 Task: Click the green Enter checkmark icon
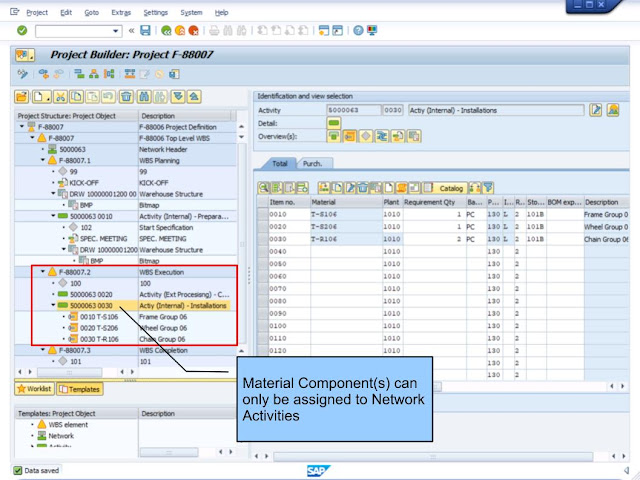click(22, 31)
